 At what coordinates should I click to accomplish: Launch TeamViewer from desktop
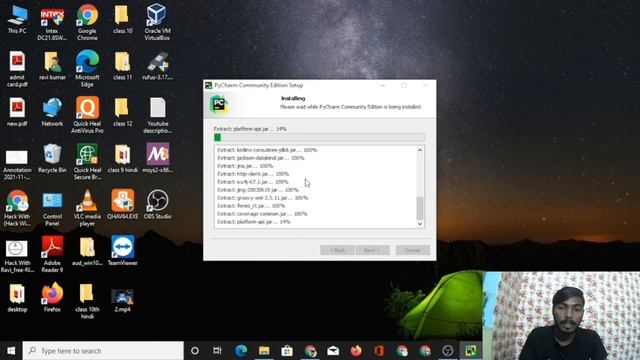click(x=122, y=251)
